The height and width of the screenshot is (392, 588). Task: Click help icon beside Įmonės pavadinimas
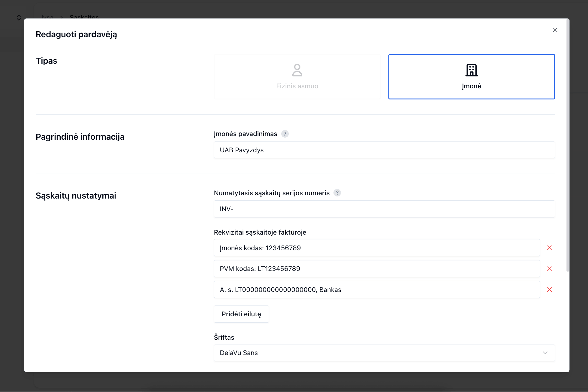pos(285,134)
